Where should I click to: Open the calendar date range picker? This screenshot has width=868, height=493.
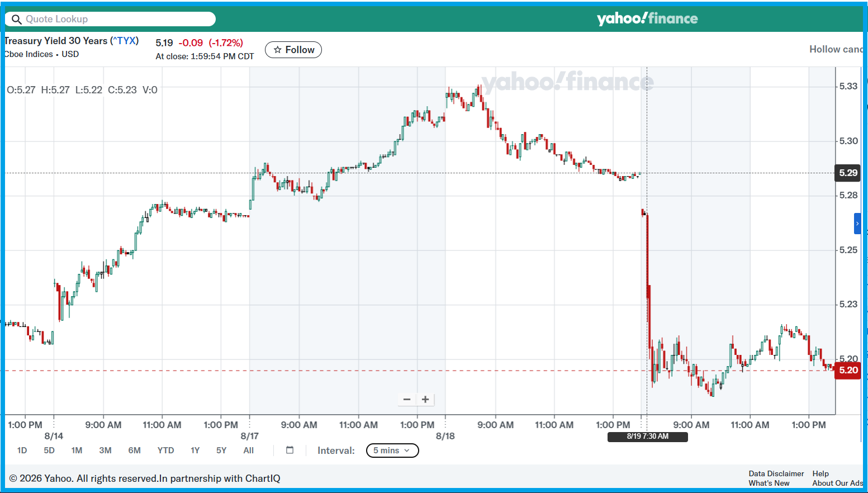[x=290, y=450]
